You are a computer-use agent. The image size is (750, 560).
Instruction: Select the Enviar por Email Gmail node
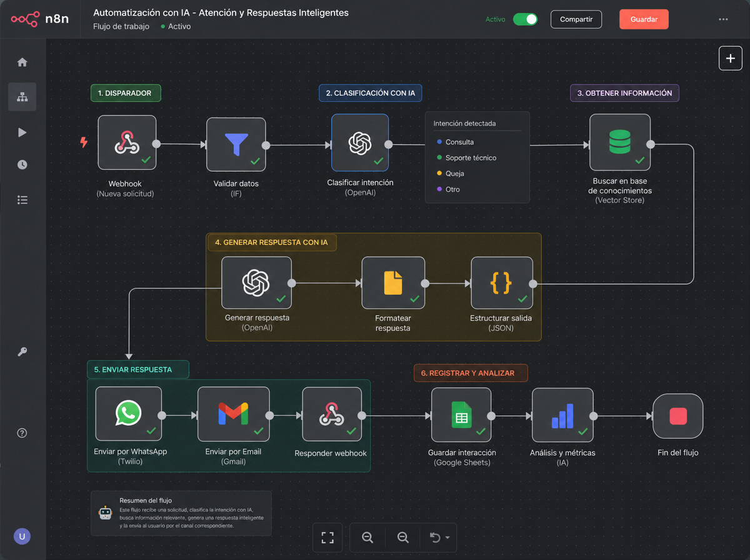233,414
